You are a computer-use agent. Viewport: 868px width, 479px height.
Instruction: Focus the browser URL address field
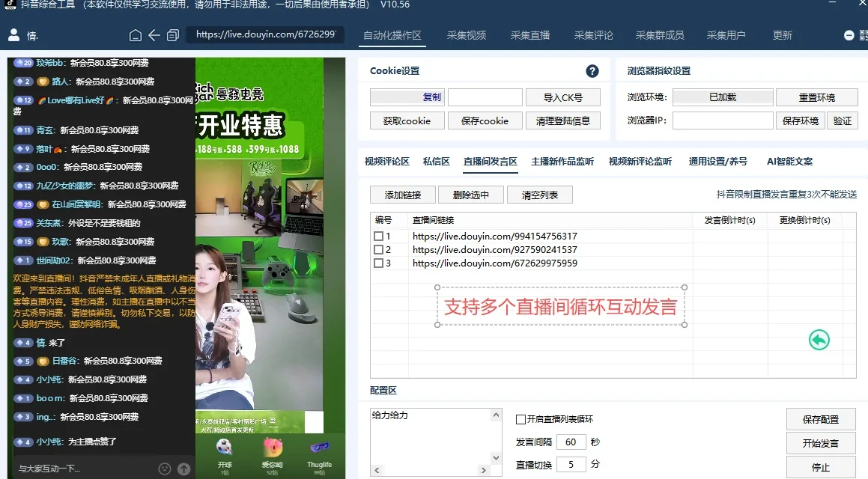pos(265,34)
